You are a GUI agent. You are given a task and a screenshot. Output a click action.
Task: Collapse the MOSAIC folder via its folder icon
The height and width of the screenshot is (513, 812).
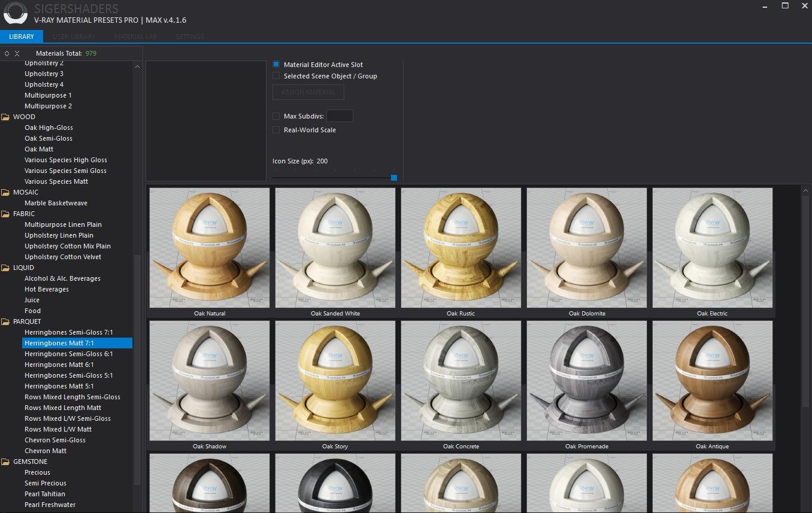(5, 192)
